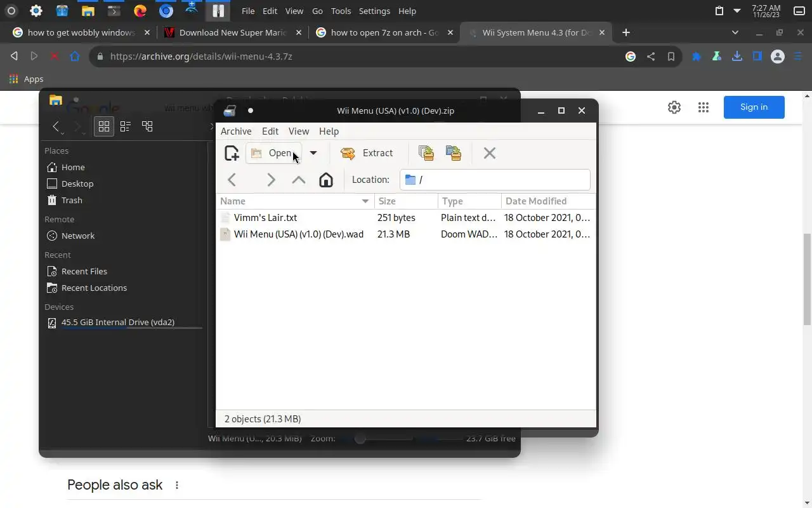Screen dimensions: 812x508
Task: Bookmark this page with the bookmark icon
Action: 671,57
